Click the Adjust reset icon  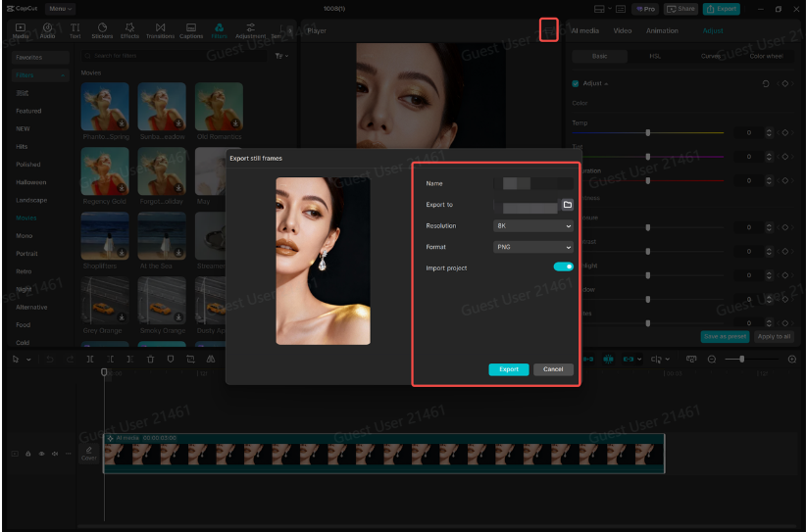(766, 83)
